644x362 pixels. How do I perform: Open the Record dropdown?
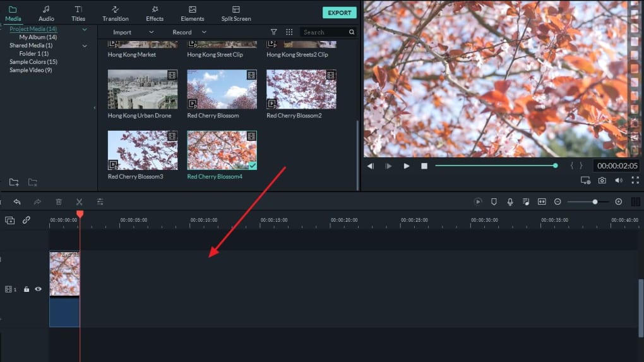(189, 32)
